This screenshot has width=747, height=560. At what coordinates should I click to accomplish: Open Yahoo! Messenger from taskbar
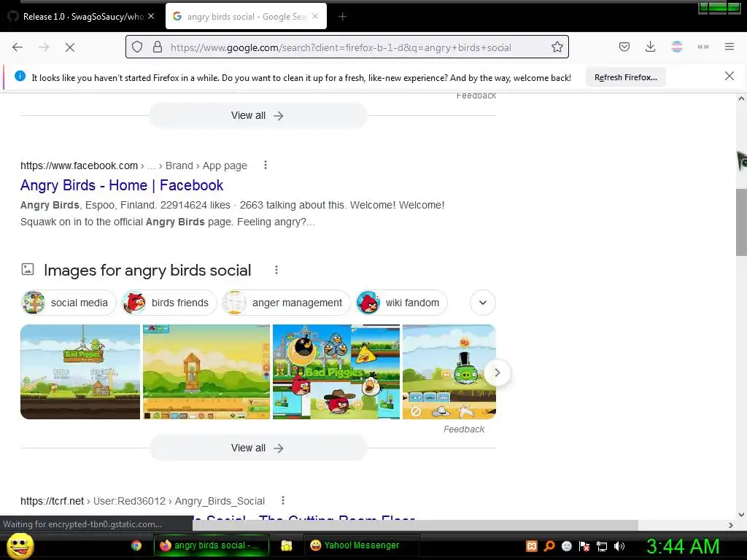361,545
